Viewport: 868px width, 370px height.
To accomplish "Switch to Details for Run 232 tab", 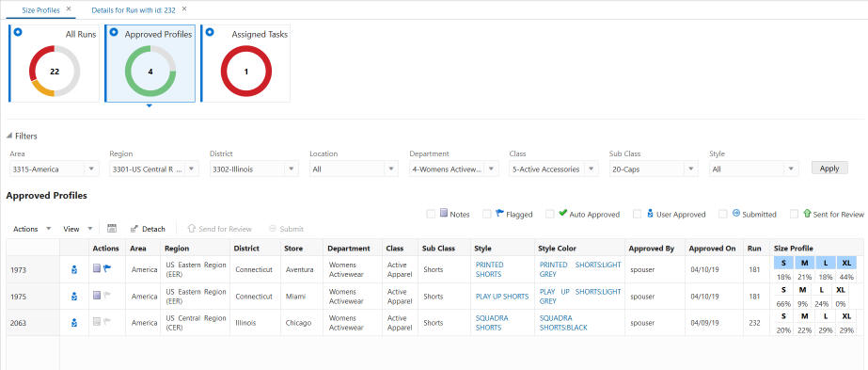I will (134, 10).
